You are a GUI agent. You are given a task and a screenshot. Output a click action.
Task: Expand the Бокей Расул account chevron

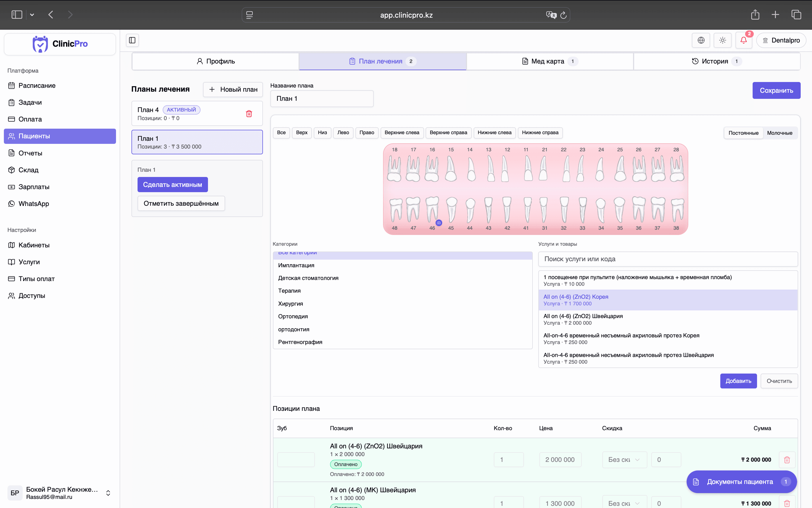point(108,493)
